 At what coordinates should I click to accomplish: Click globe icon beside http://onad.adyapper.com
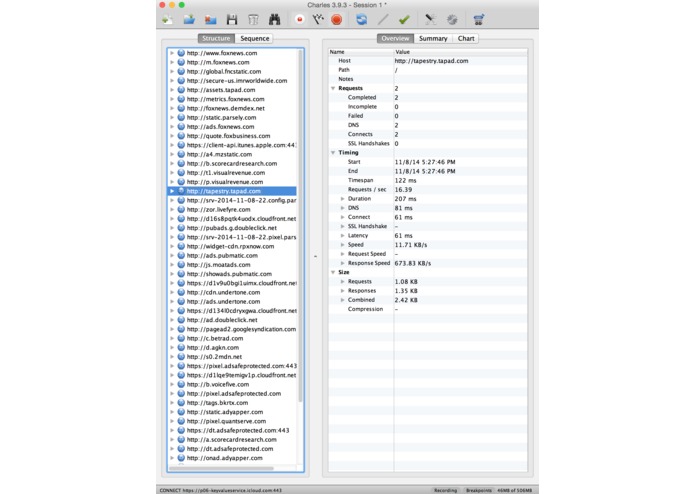181,458
